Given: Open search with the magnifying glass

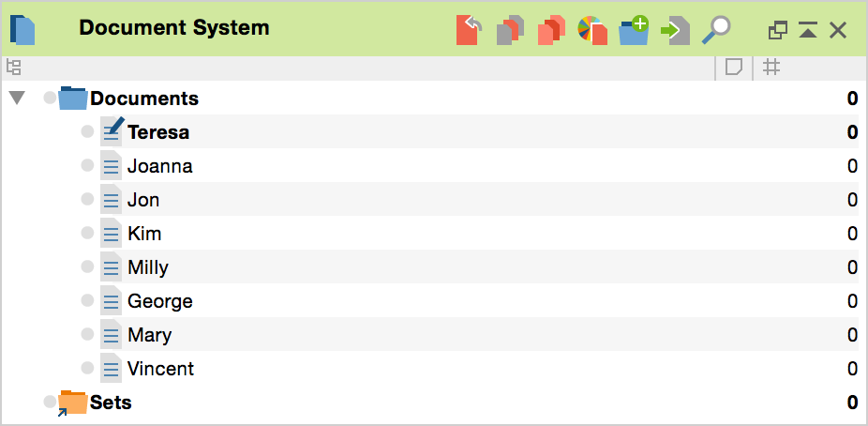Looking at the screenshot, I should coord(716,29).
